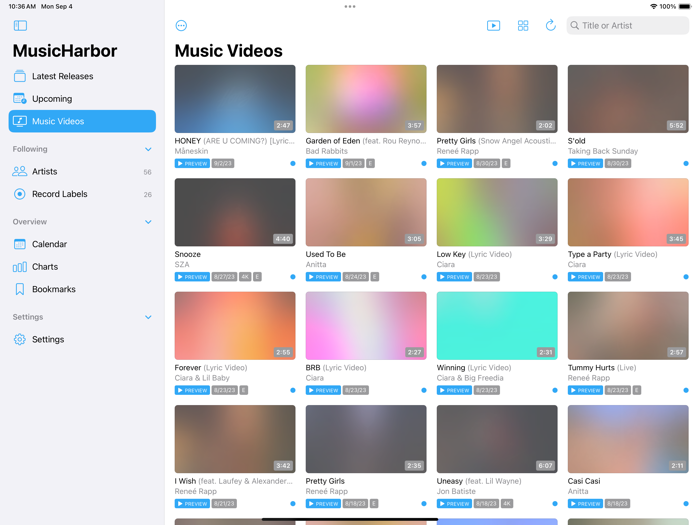Play preview of S'old by Taking Back Sunday
Viewport: 700px width, 525px height.
(585, 163)
